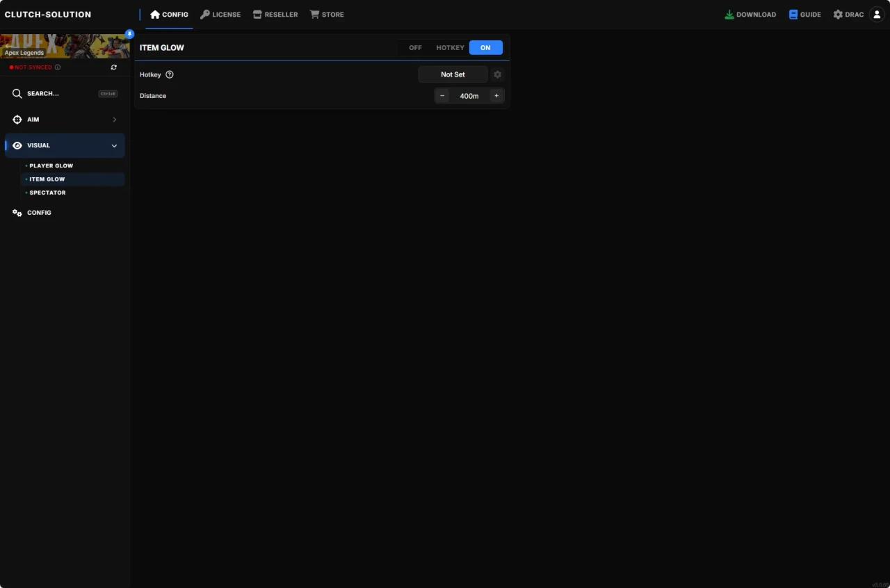
Task: Turn Item Glow OFF
Action: (415, 47)
